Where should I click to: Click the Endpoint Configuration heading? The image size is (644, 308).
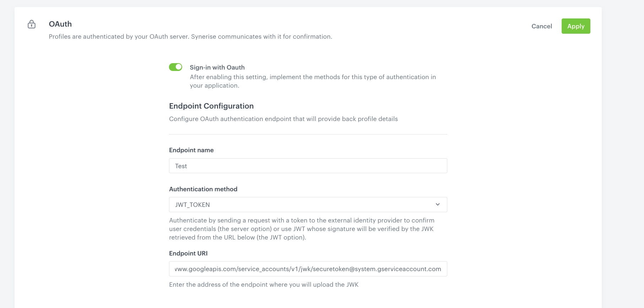pos(211,106)
